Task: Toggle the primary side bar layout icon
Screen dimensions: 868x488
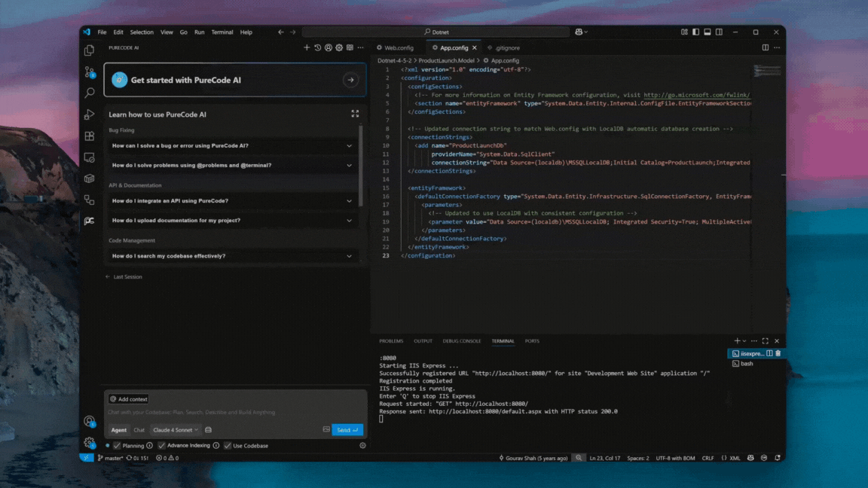Action: point(696,32)
